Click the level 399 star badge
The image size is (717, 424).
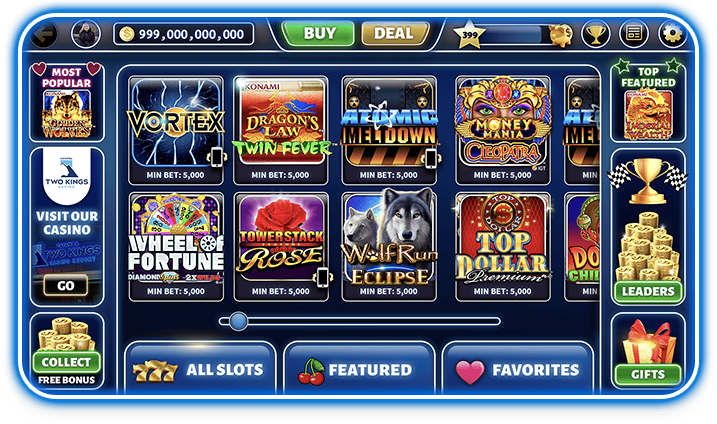pos(469,35)
